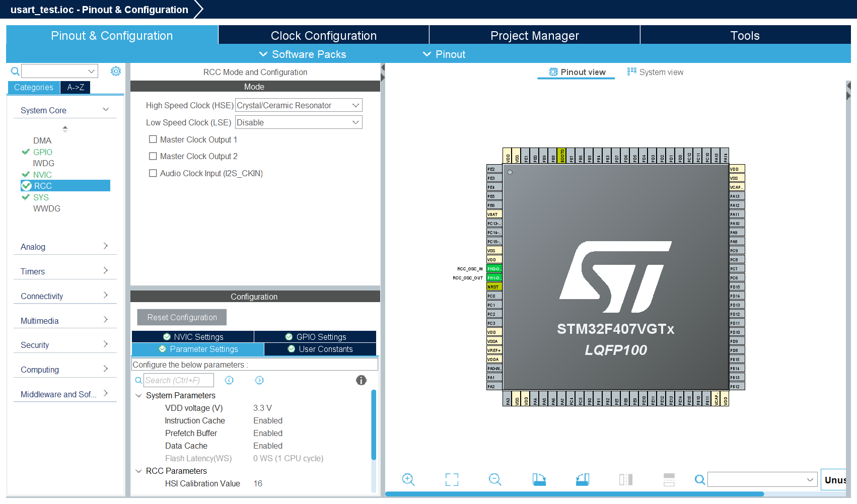
Task: Click the PD15 pin on the chip
Action: pyautogui.click(x=737, y=287)
